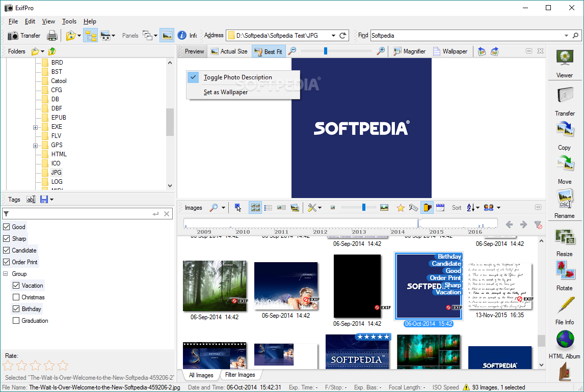
Task: Open the File menu
Action: pyautogui.click(x=13, y=21)
